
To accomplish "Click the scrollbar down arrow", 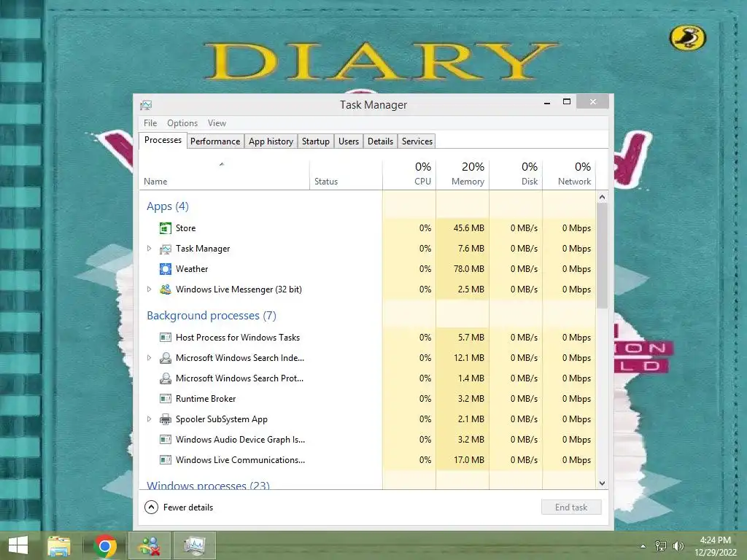I will point(602,483).
